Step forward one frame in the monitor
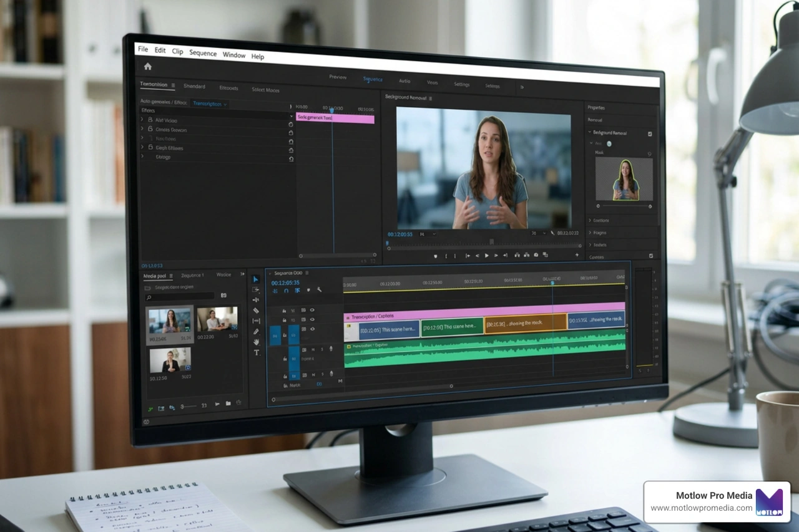Screen dimensions: 799x532 (x=496, y=256)
